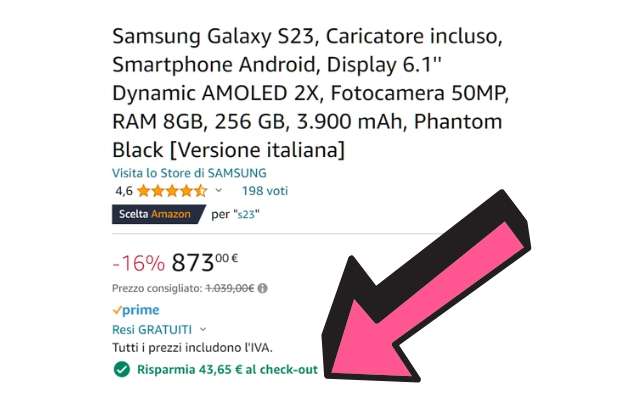Screen dimensions: 640x400
Task: Expand the chevron next to Resi GRATUITI
Action: pyautogui.click(x=203, y=329)
